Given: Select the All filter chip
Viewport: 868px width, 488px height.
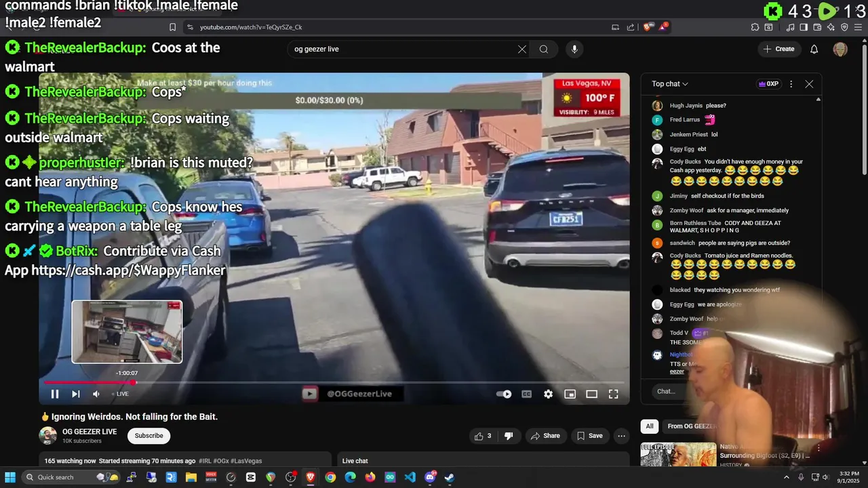Looking at the screenshot, I should point(650,426).
